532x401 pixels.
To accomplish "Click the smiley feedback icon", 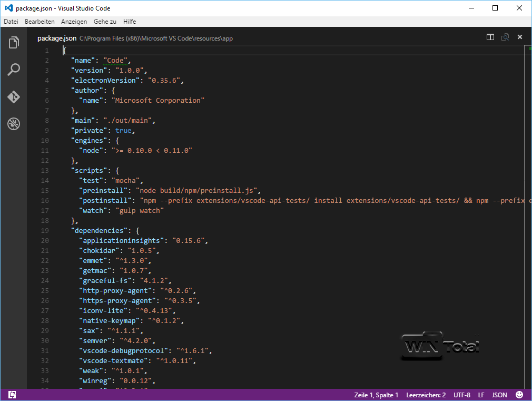I will [519, 395].
